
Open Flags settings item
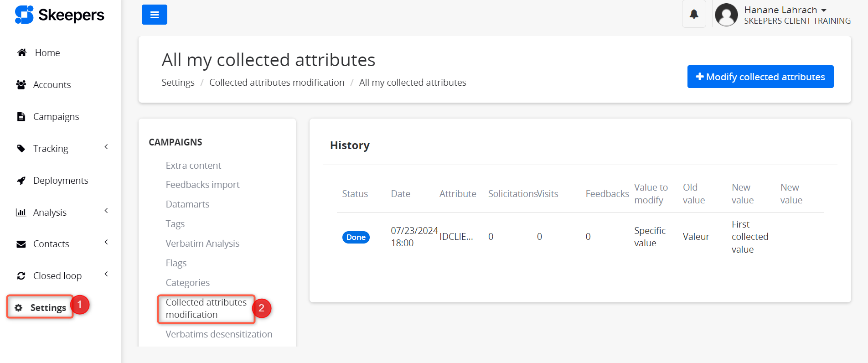tap(176, 263)
